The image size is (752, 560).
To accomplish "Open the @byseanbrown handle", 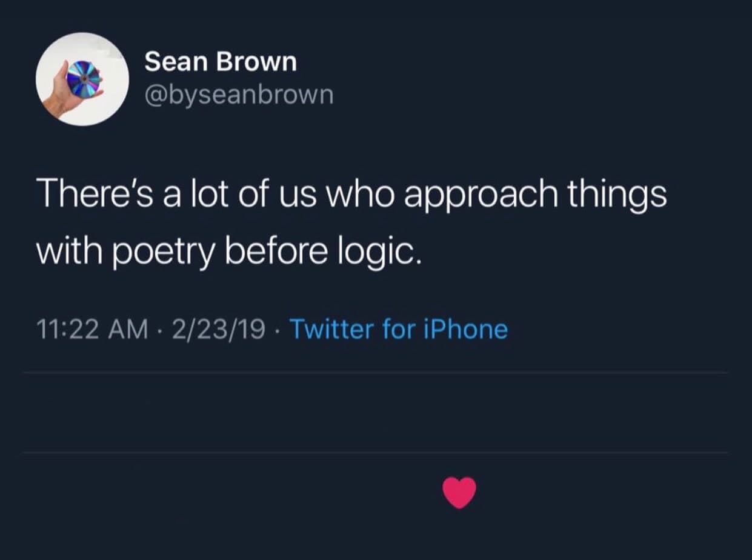I will [239, 95].
